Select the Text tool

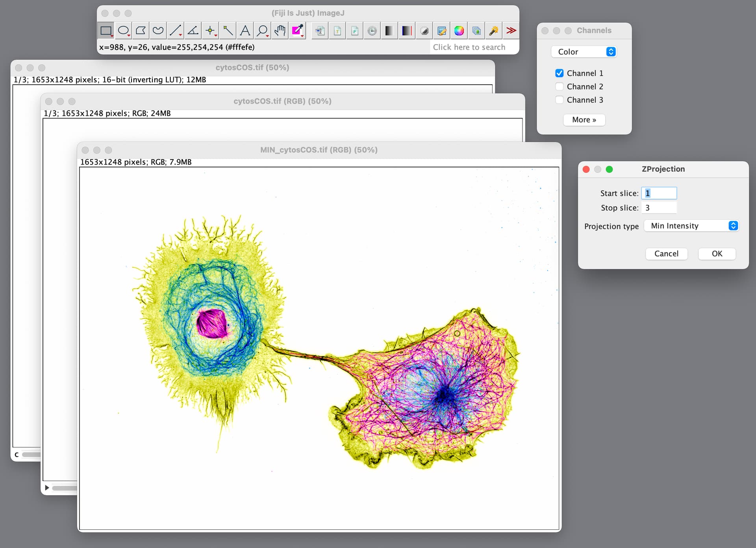coord(245,31)
